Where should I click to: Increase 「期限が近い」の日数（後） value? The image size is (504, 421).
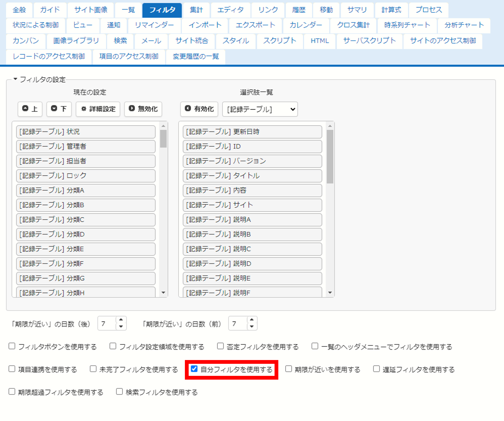click(121, 320)
